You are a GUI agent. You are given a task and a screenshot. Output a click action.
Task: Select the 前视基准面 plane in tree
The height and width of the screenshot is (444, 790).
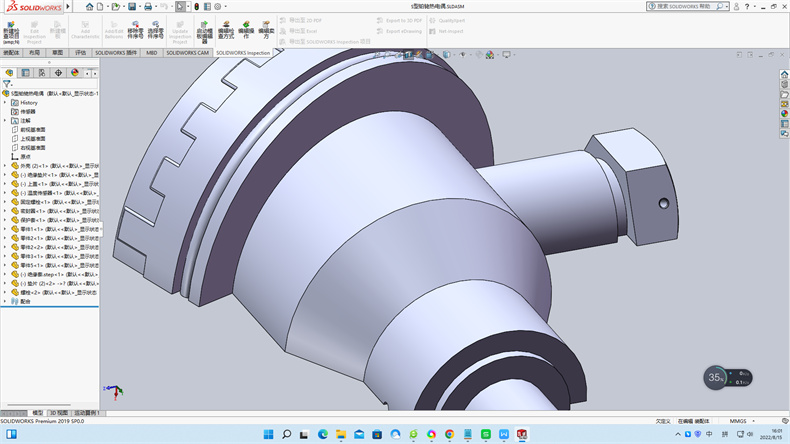point(33,129)
